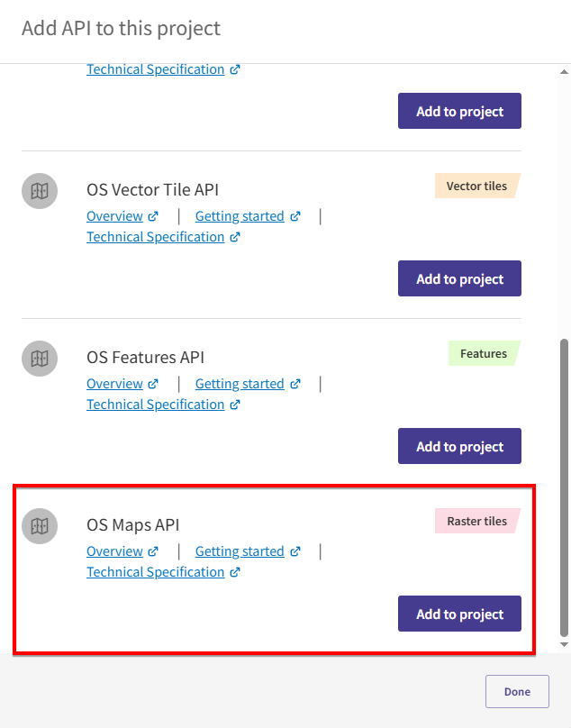Click the OS Vector Tile API title
The height and width of the screenshot is (728, 571).
tap(152, 190)
